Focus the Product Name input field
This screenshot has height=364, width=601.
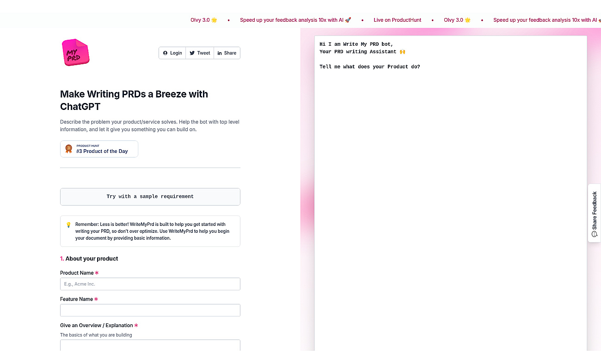[x=150, y=284]
